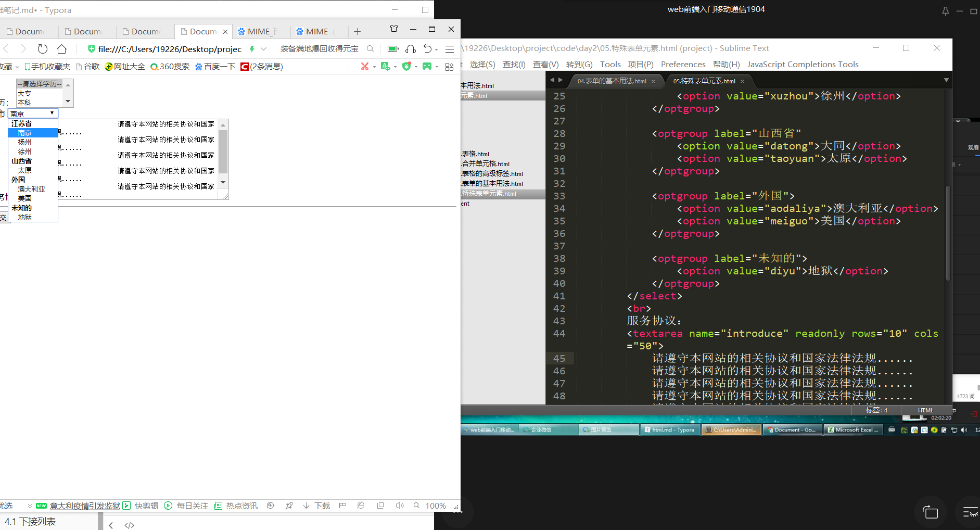
Task: Open Sublime Text Preferences menu
Action: [x=683, y=64]
